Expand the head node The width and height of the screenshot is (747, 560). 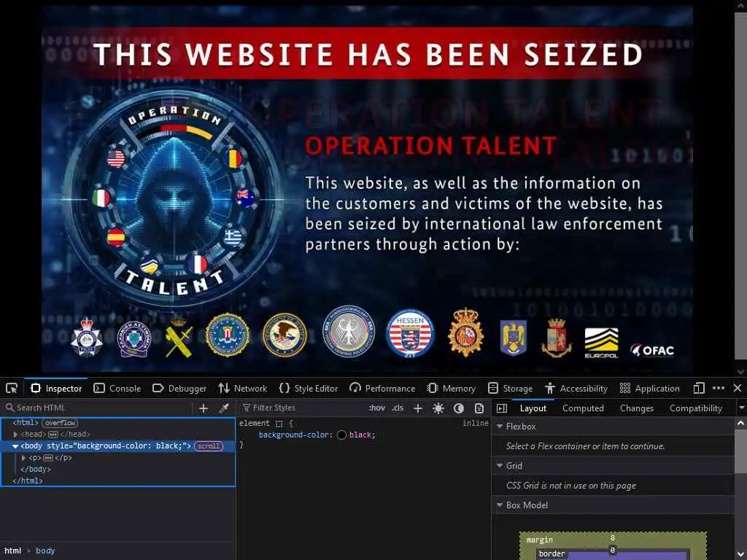coord(15,435)
